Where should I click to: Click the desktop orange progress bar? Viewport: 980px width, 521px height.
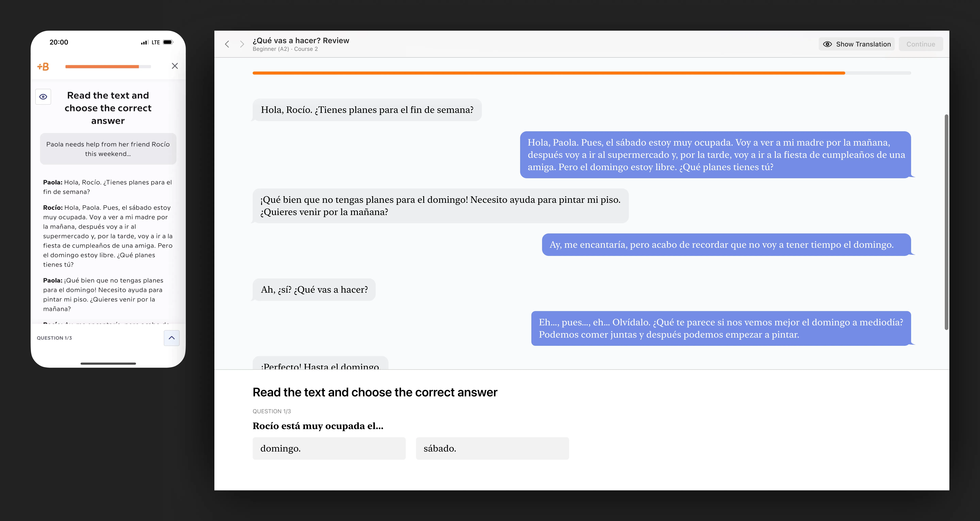581,73
